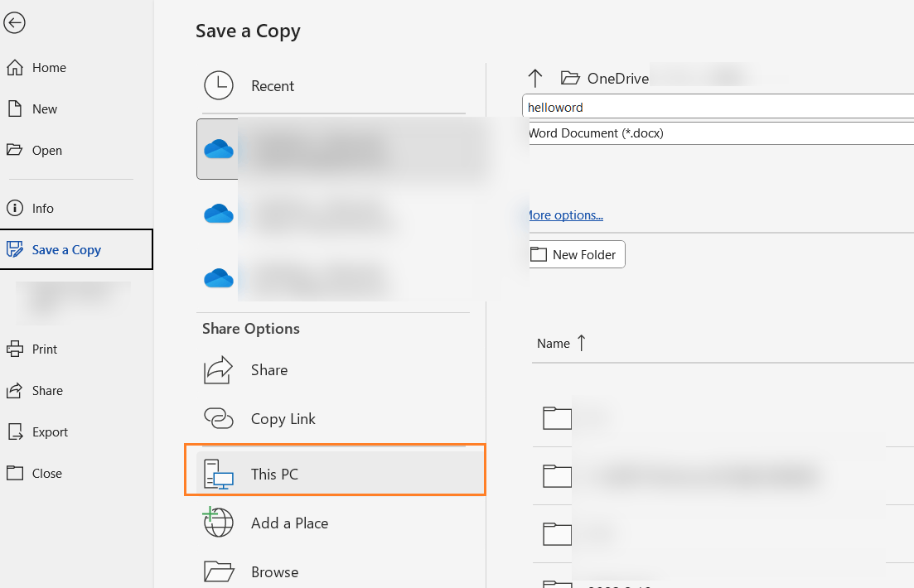Viewport: 914px width, 588px height.
Task: Click the Copy Link icon
Action: click(x=218, y=419)
